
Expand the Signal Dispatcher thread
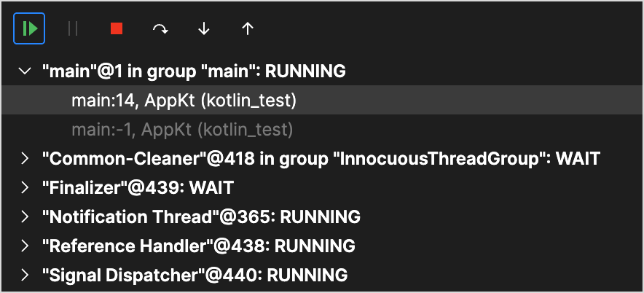click(x=25, y=276)
